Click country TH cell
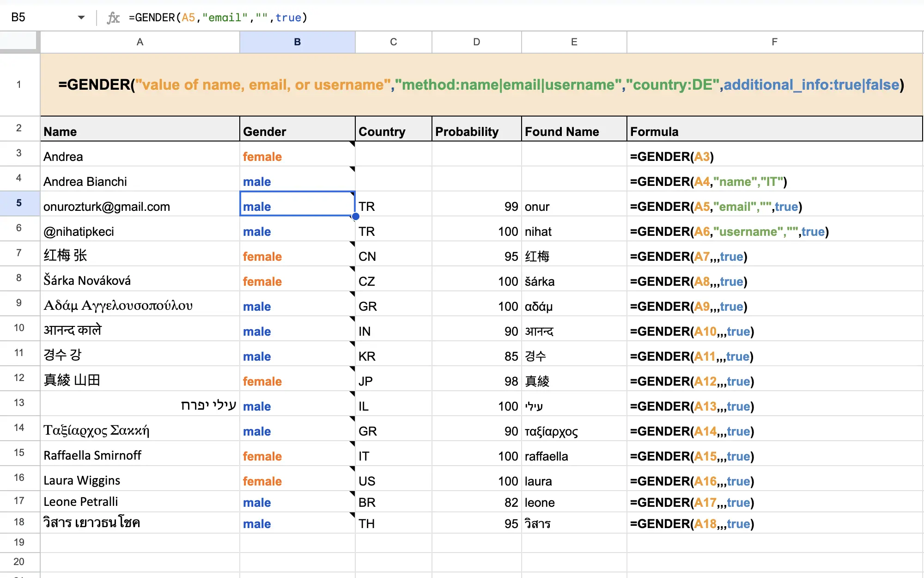This screenshot has height=578, width=924. coord(394,523)
